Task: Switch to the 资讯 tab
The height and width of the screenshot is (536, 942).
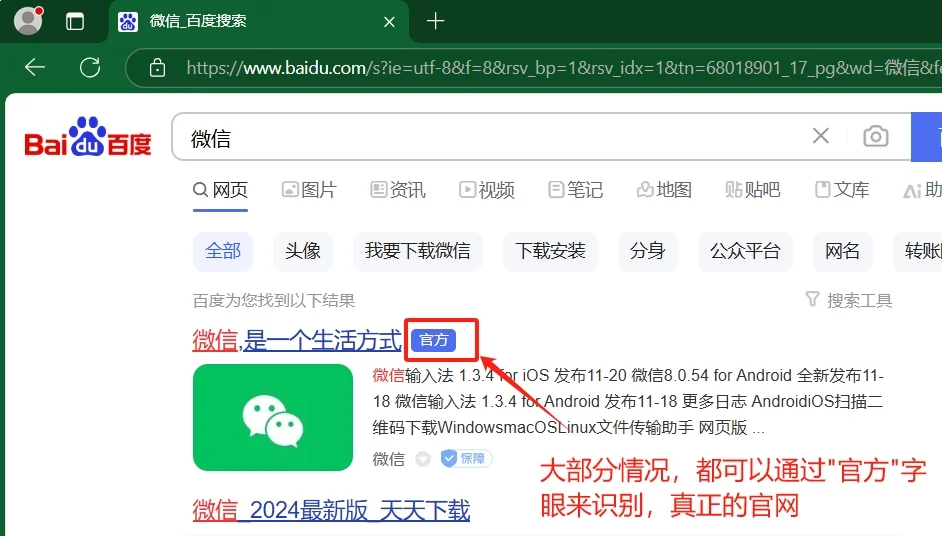Action: click(x=398, y=190)
